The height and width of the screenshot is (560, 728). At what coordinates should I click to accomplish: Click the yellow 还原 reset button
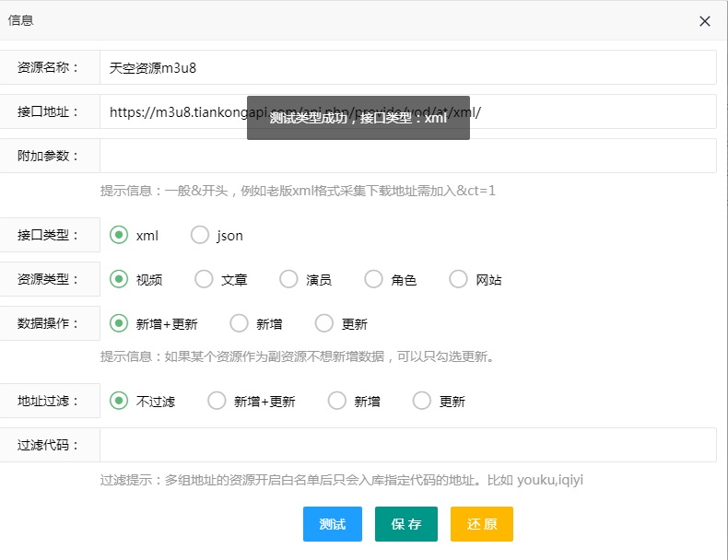coord(481,524)
